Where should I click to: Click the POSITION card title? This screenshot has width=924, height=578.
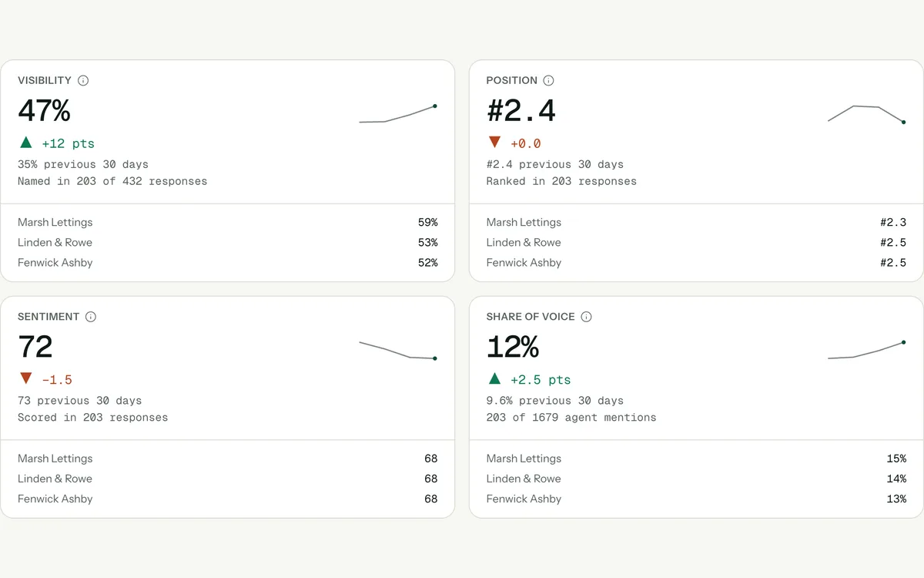pyautogui.click(x=512, y=80)
